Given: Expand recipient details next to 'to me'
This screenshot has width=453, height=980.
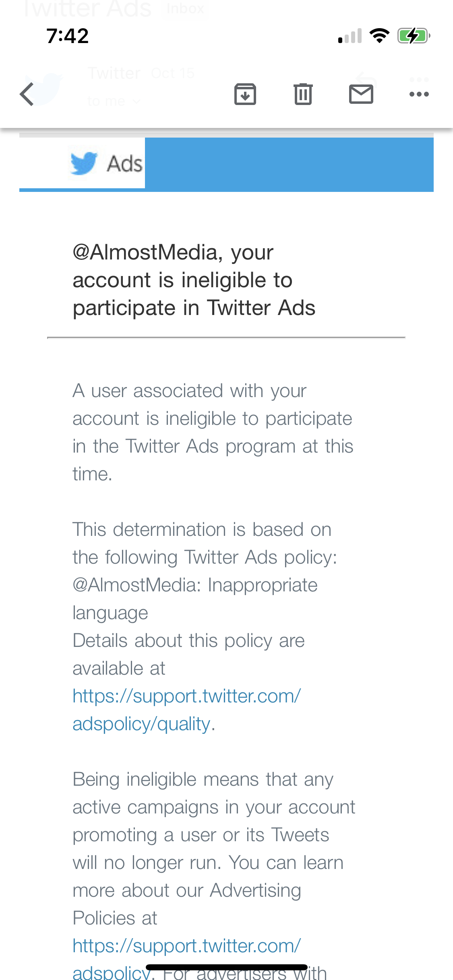Looking at the screenshot, I should click(137, 102).
